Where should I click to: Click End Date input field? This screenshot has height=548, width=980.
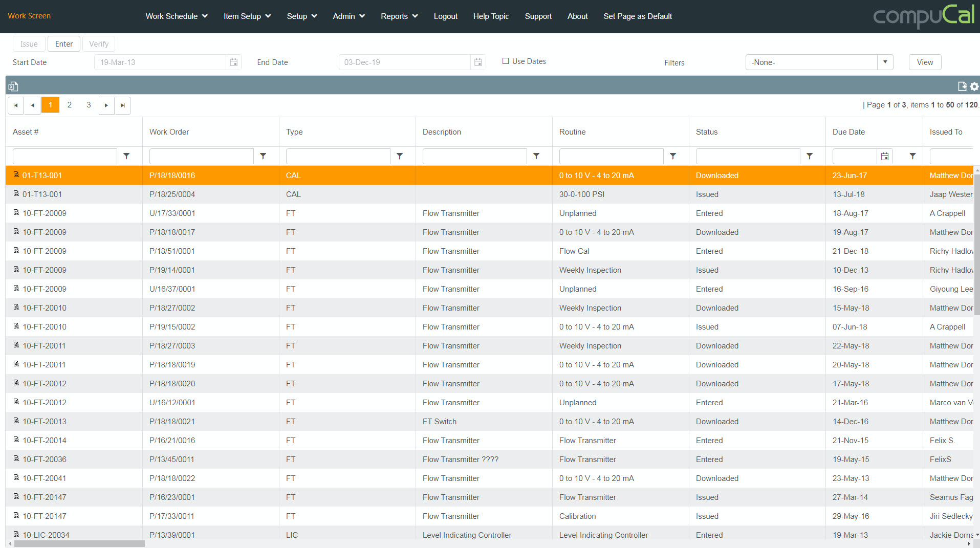[x=405, y=62]
